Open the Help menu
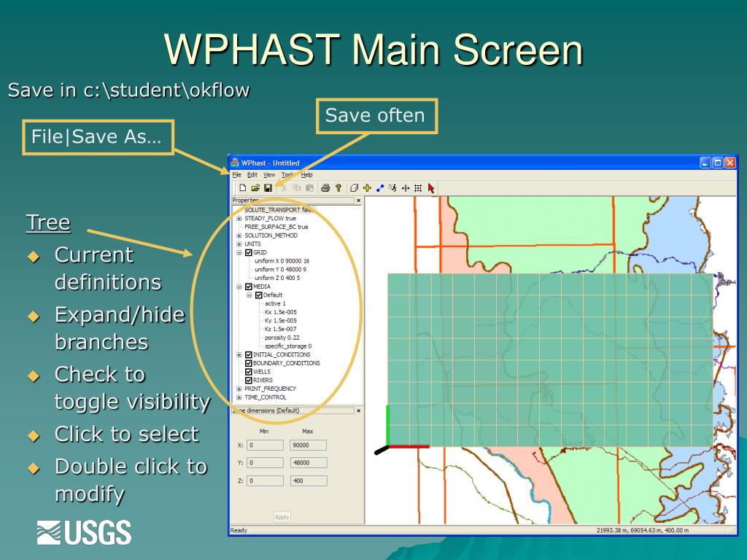Screen dimensions: 747x560 point(307,175)
